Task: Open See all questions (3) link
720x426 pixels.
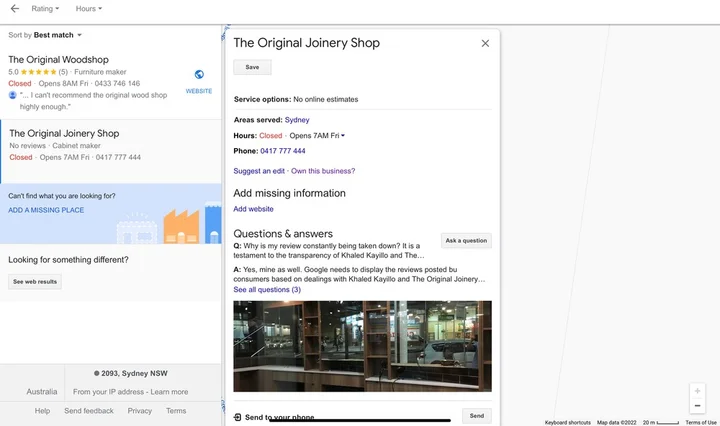Action: tap(267, 290)
